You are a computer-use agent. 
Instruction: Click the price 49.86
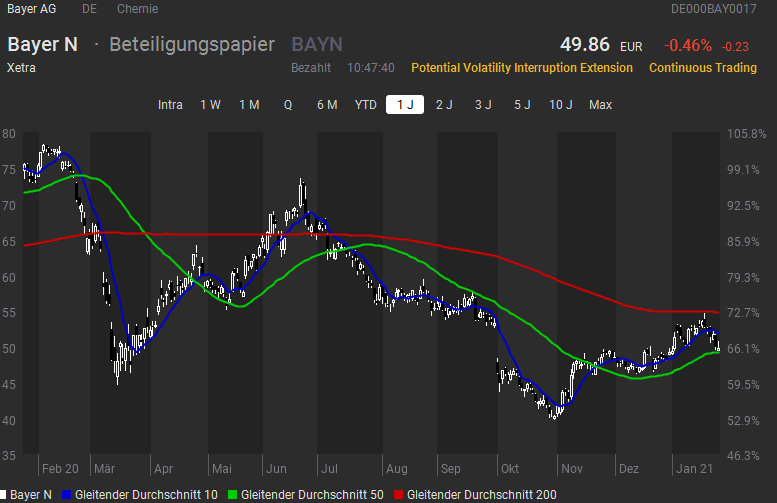585,45
